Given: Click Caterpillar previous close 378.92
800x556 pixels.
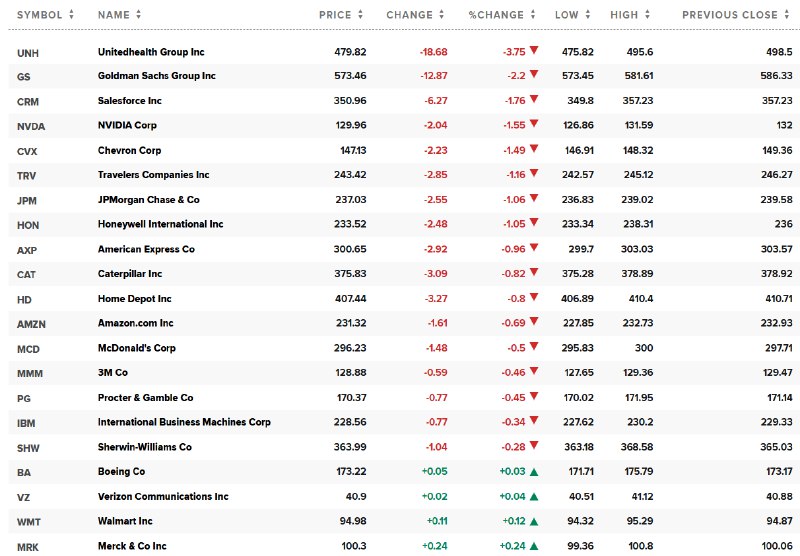Looking at the screenshot, I should point(777,274).
